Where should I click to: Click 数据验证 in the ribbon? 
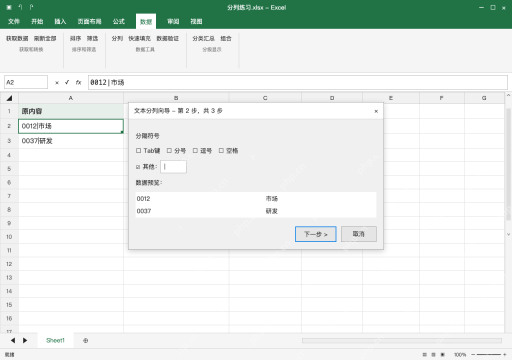pos(168,39)
